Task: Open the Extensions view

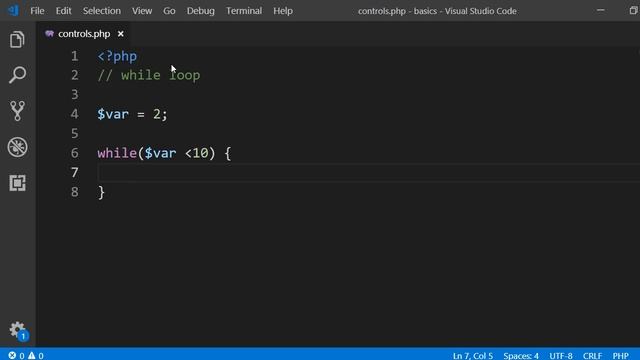Action: pyautogui.click(x=18, y=183)
